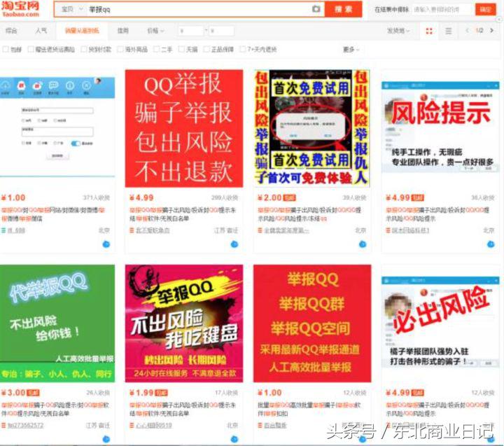Open Wangwang chat for 我吃键盘 item

(x=234, y=439)
